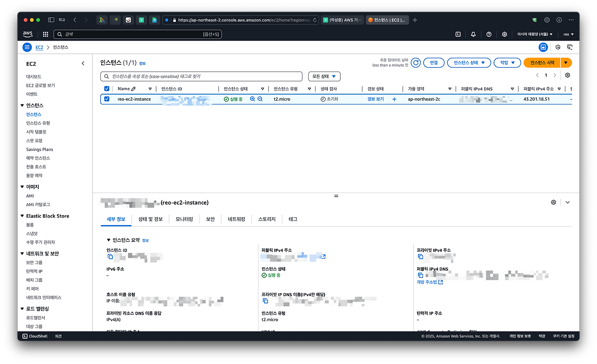Open table preferences gear icon
Image resolution: width=597 pixels, height=364 pixels.
pos(568,75)
